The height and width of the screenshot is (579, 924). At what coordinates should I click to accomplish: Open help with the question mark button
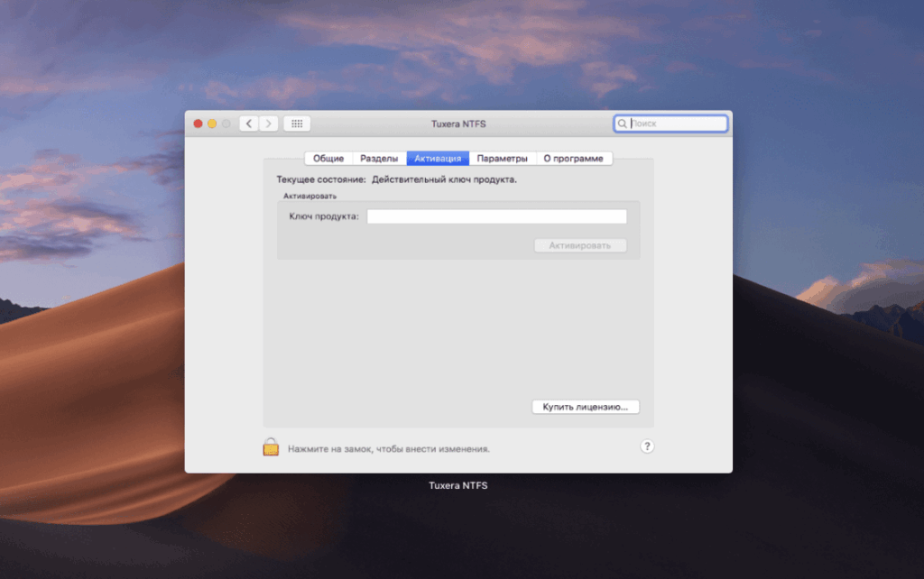pos(647,446)
